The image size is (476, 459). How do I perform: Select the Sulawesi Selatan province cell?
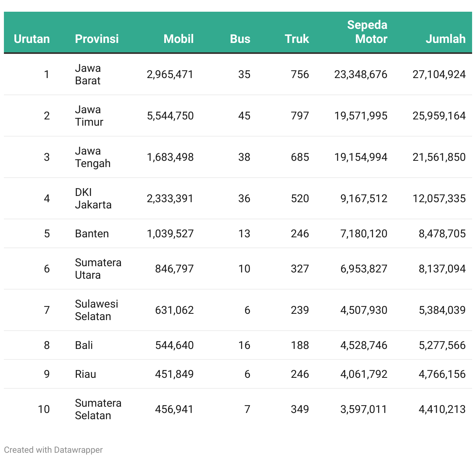pos(96,310)
